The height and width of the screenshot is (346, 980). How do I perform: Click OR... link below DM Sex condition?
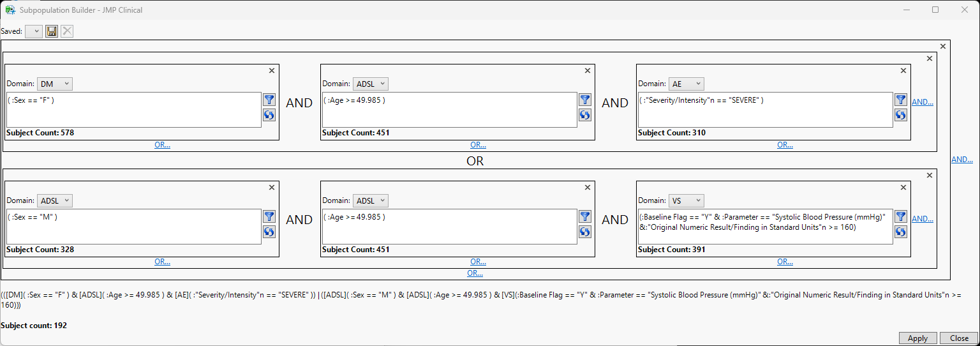162,145
